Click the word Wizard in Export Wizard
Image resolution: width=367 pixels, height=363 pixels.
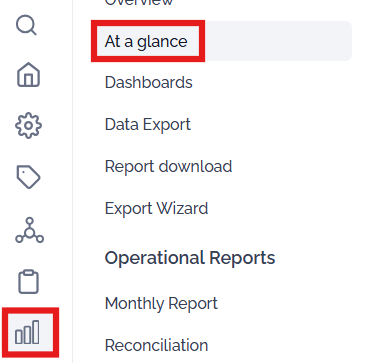click(182, 208)
